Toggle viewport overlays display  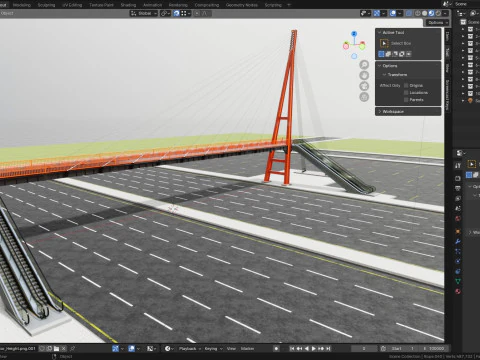coord(393,13)
